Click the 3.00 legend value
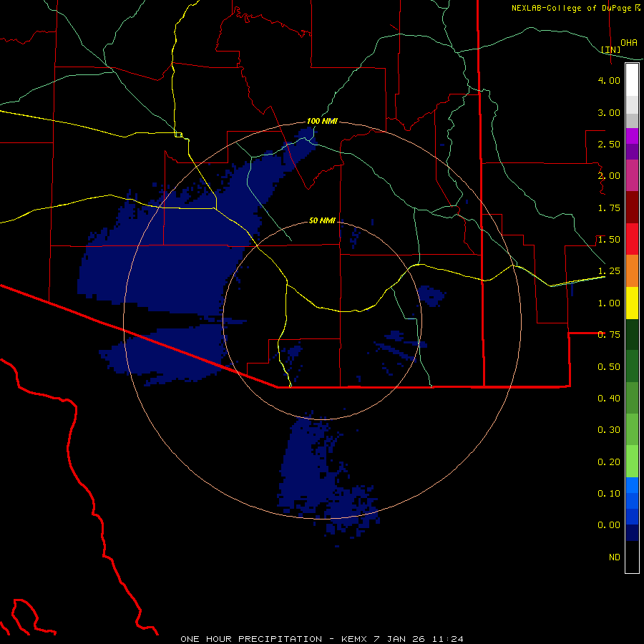This screenshot has width=644, height=644. pyautogui.click(x=609, y=112)
